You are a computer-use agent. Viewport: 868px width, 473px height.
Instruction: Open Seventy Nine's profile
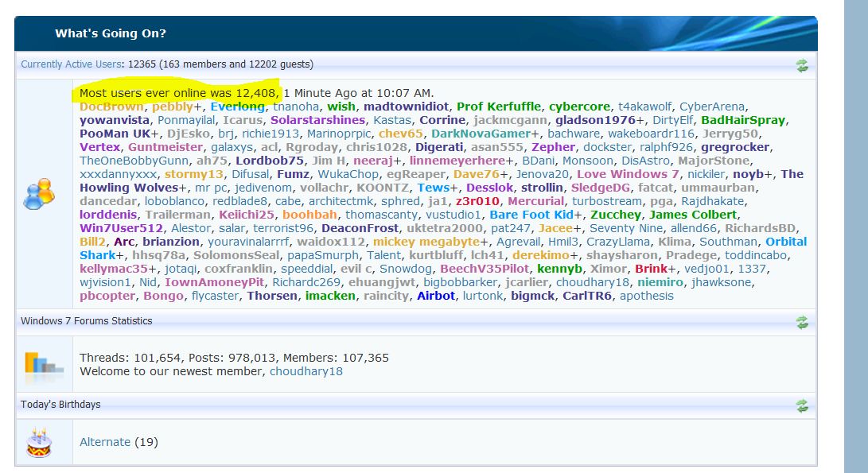626,228
